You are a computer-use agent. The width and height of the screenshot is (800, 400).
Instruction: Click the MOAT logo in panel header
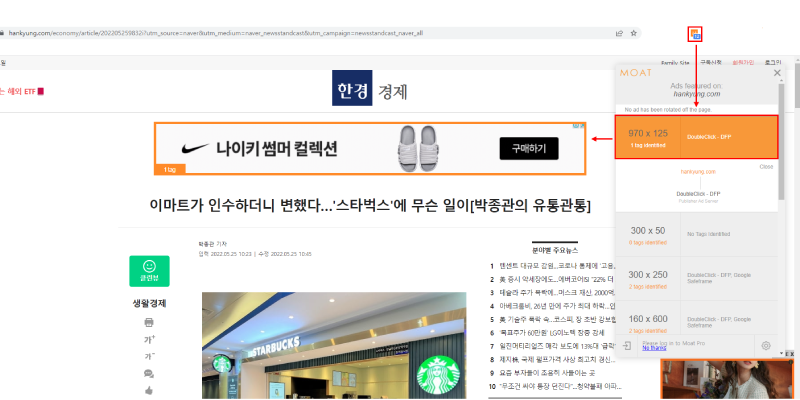[635, 73]
